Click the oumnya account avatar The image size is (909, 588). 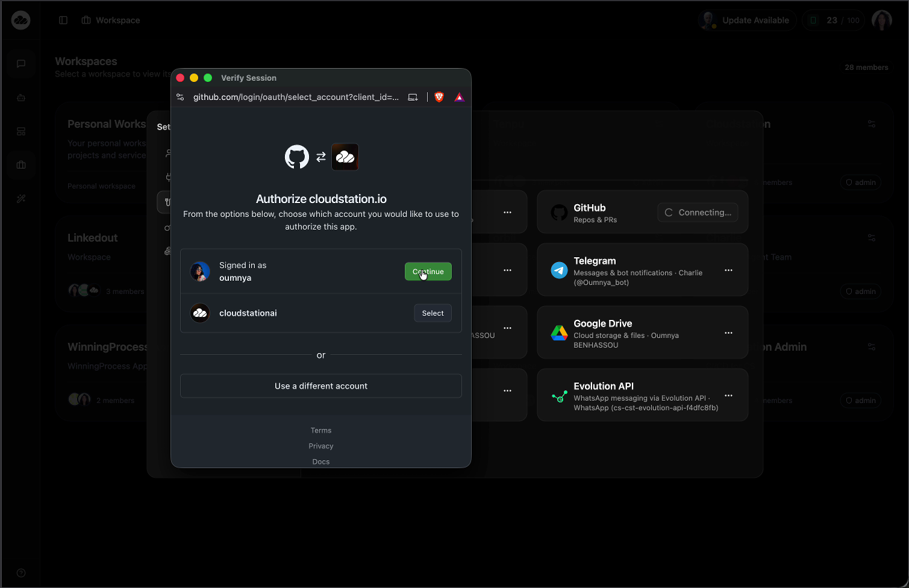point(200,272)
